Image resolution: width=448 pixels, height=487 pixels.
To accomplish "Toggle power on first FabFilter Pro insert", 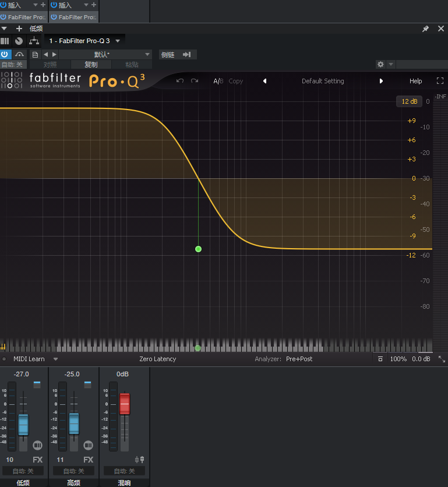I will tap(3, 17).
